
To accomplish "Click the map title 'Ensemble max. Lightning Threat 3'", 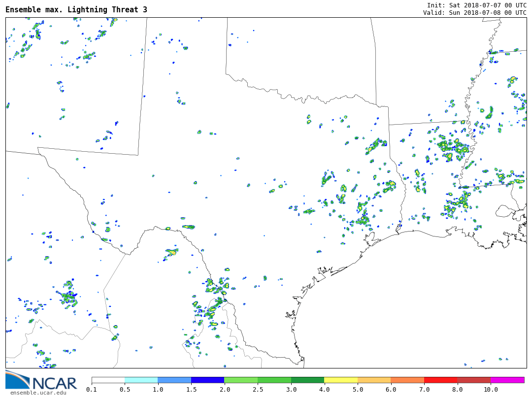I will (76, 10).
